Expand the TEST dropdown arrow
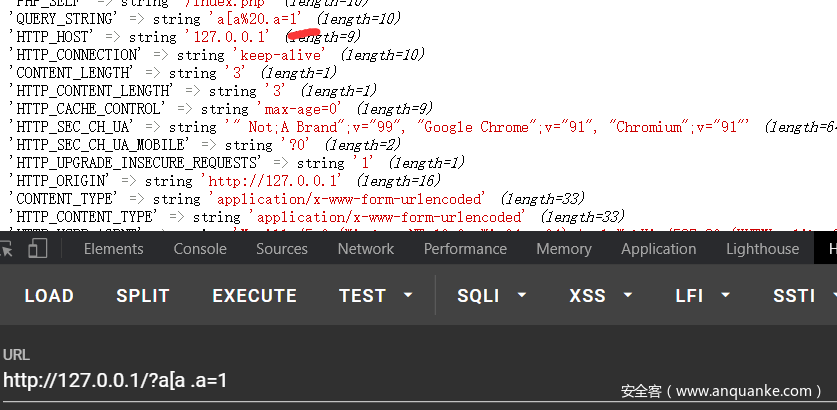This screenshot has width=837, height=410. pos(408,295)
